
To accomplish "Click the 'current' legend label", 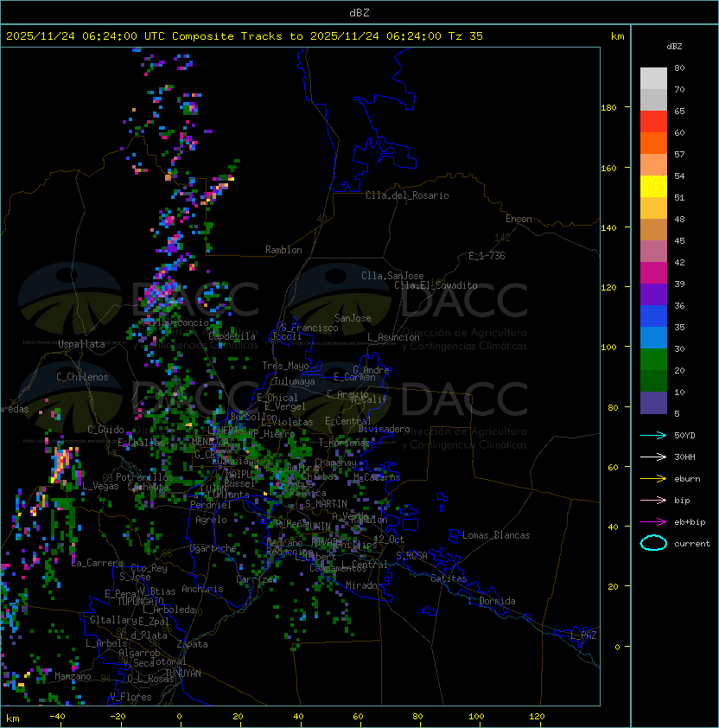I will tap(692, 543).
